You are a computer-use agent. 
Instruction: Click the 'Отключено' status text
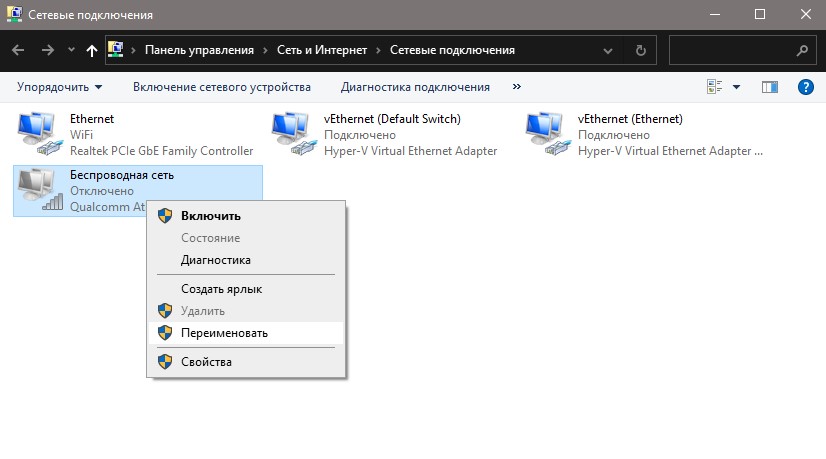click(102, 191)
